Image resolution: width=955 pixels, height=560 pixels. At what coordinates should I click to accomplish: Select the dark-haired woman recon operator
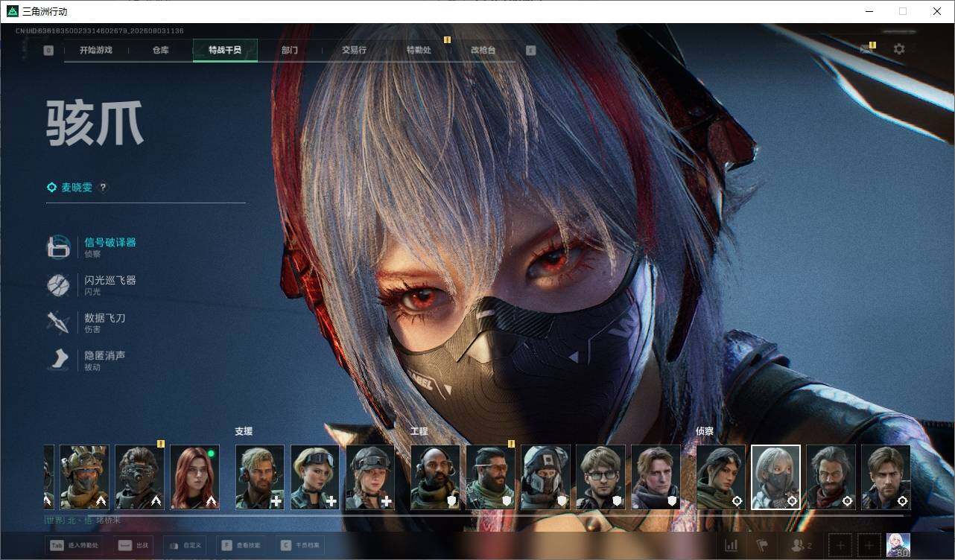pyautogui.click(x=721, y=477)
